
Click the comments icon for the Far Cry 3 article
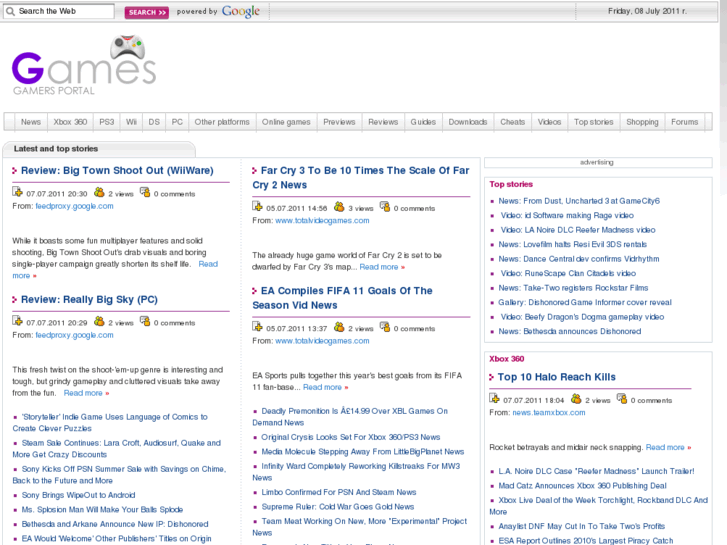click(385, 206)
